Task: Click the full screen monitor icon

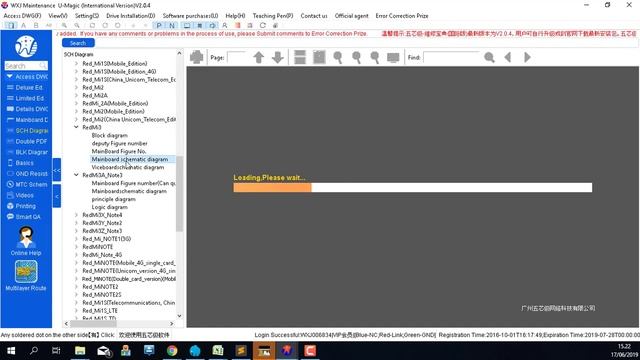Action: (393, 58)
